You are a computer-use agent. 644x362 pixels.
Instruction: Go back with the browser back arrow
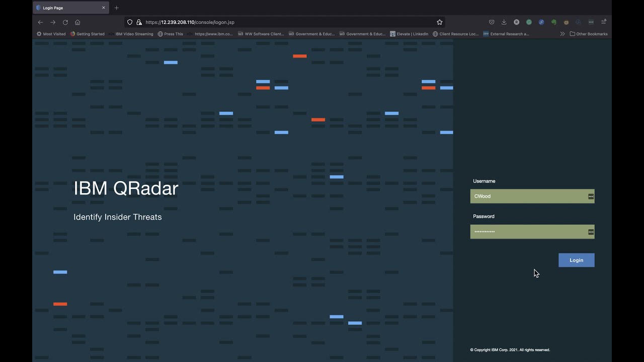40,22
